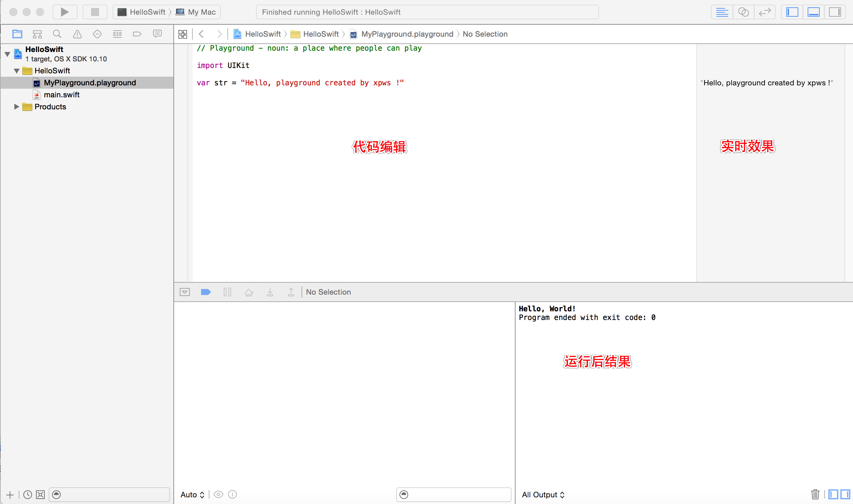Viewport: 853px width, 504px height.
Task: Expand the Products folder
Action: (x=16, y=107)
